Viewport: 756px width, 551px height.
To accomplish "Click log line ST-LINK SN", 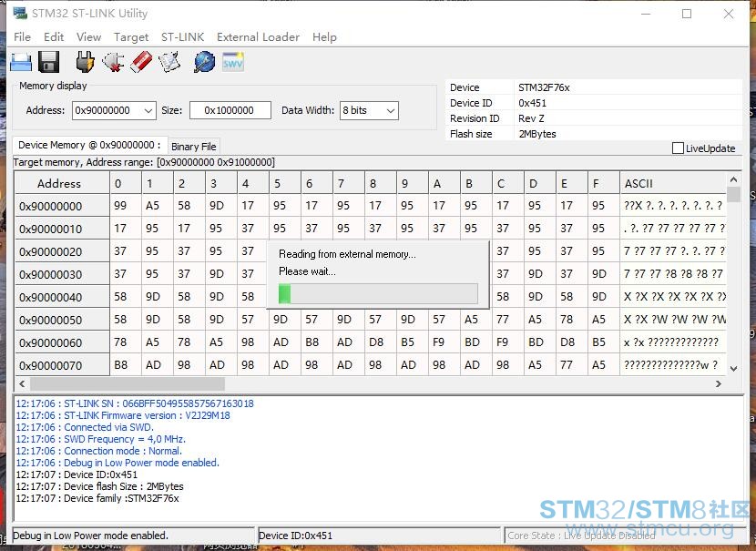I will [x=135, y=403].
